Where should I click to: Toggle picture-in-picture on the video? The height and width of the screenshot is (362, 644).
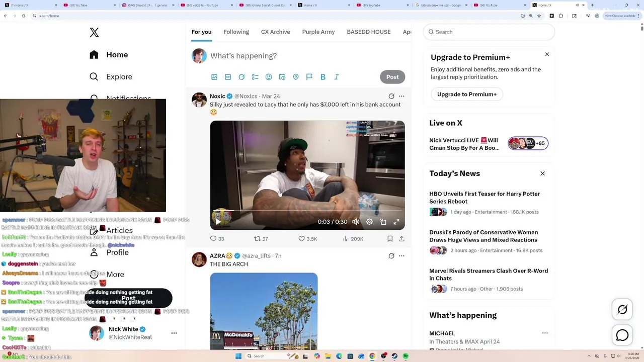tap(383, 222)
